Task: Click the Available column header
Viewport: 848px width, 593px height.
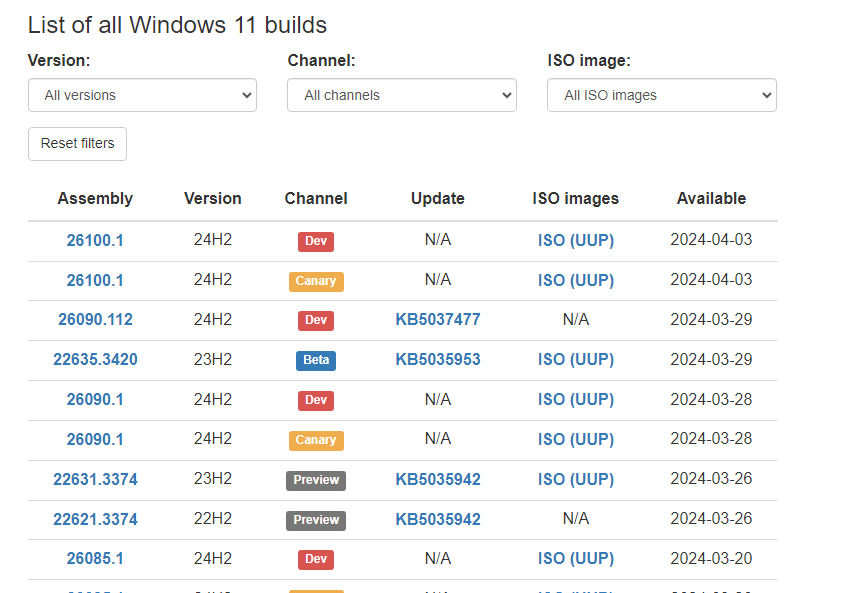Action: click(711, 199)
